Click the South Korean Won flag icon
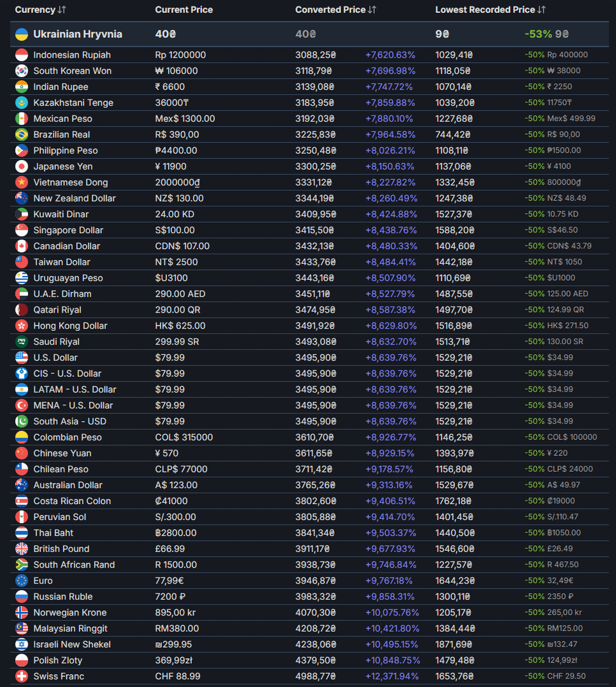The width and height of the screenshot is (616, 687). pos(22,71)
